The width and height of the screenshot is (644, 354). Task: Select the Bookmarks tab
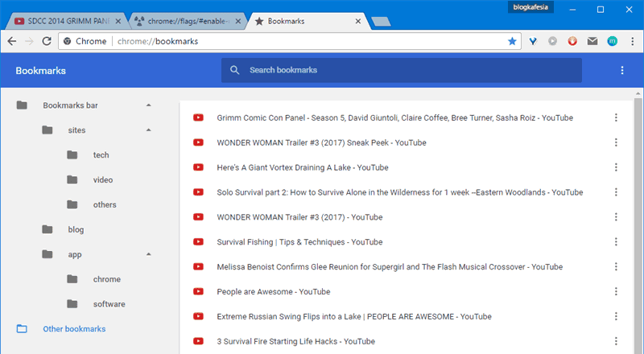[308, 21]
